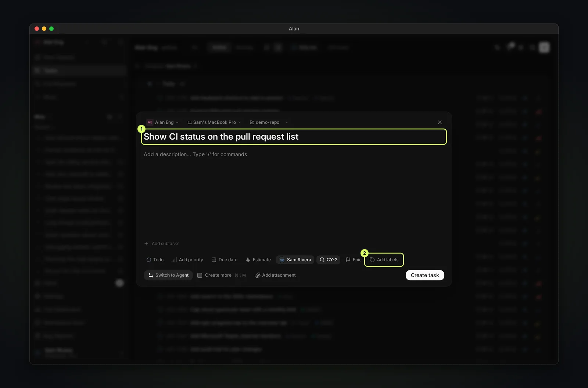
Task: Open the Sam's MacBook Pro device dropdown
Action: 214,122
